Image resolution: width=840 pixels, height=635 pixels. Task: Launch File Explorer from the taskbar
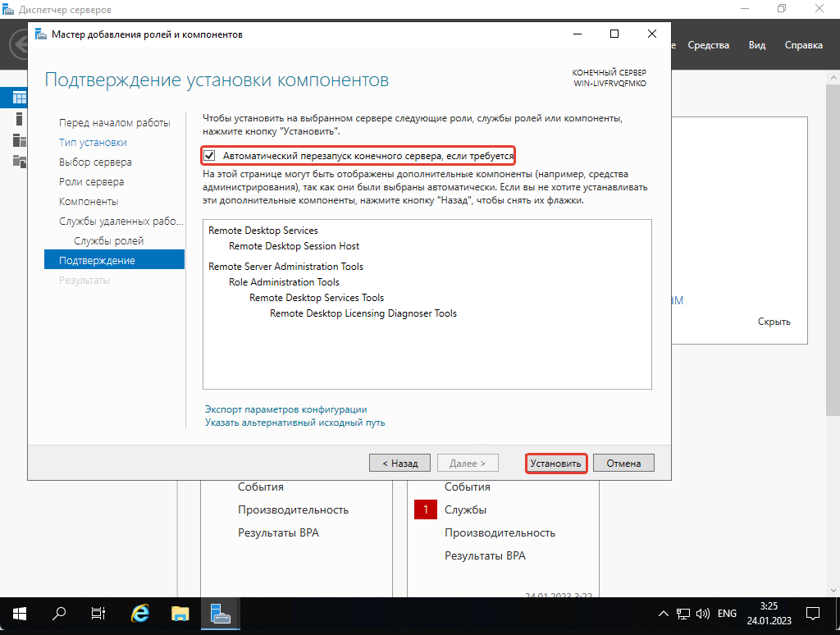point(180,613)
